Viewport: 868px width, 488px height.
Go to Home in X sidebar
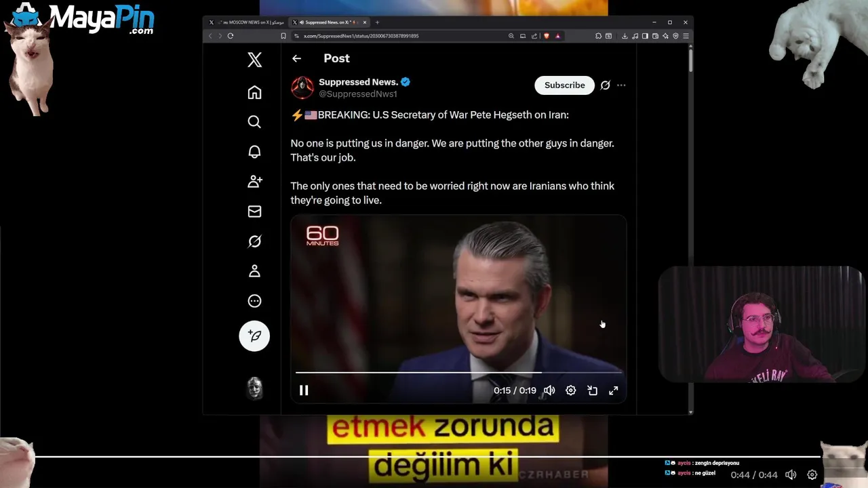click(254, 92)
